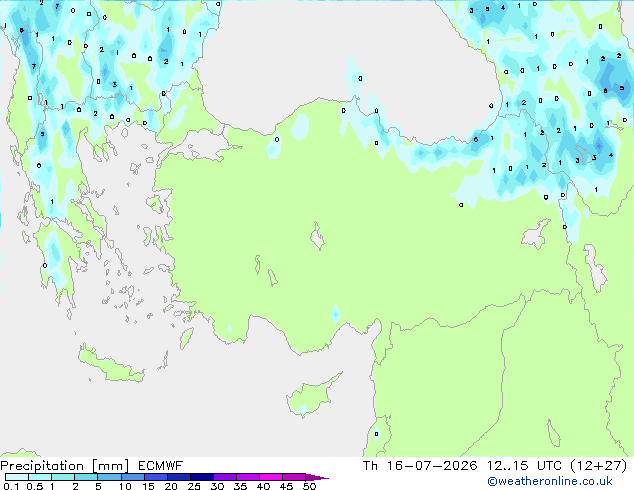Click the 'Precipitation [mm]' title label
This screenshot has height=490, width=634.
pyautogui.click(x=64, y=466)
